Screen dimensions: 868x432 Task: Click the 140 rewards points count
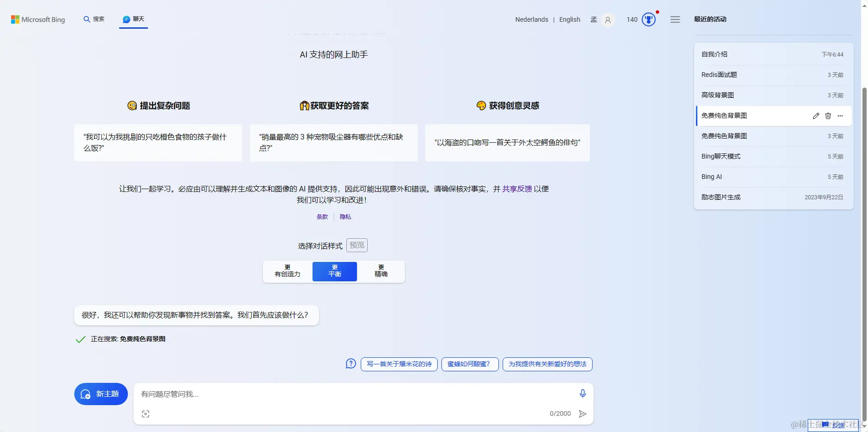click(632, 19)
